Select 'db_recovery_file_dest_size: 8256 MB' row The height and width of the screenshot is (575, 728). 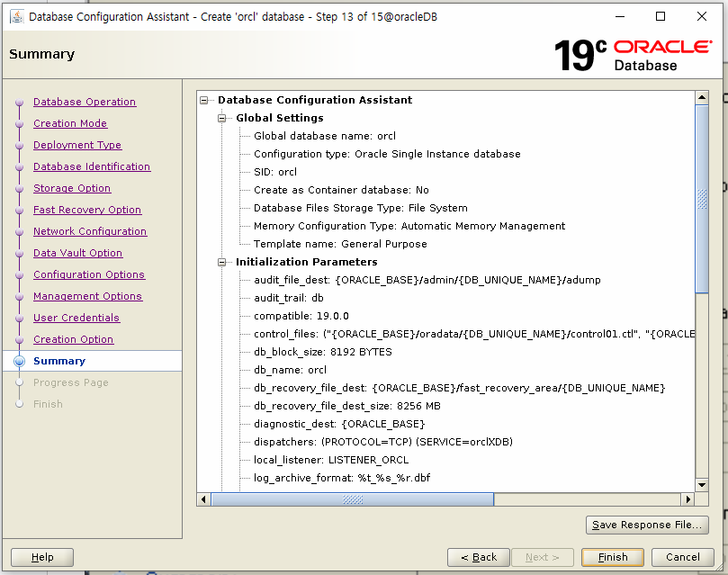coord(347,406)
